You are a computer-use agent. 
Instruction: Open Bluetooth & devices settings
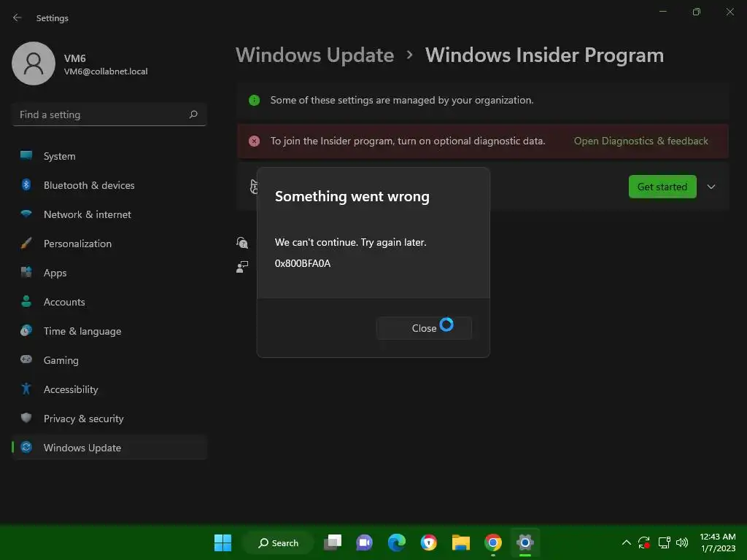(x=109, y=185)
